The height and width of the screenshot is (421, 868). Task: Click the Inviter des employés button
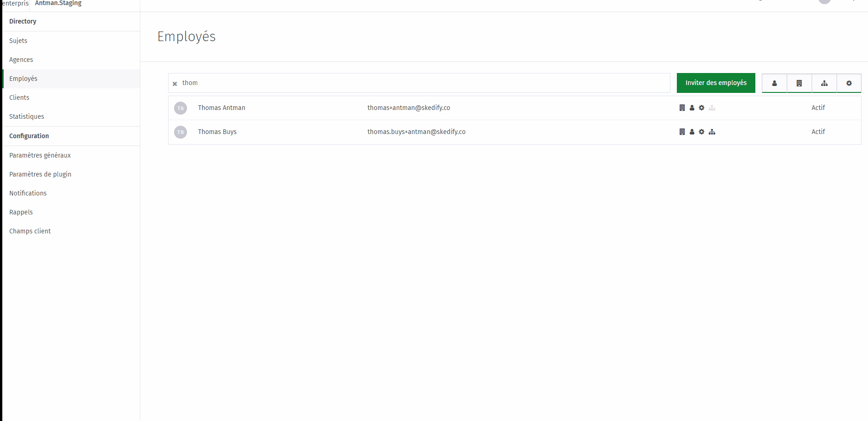click(716, 83)
